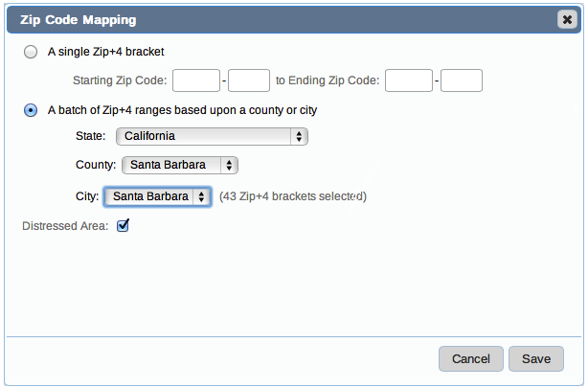The height and width of the screenshot is (388, 588).
Task: Toggle the Distressed Area checkbox
Action: point(123,226)
